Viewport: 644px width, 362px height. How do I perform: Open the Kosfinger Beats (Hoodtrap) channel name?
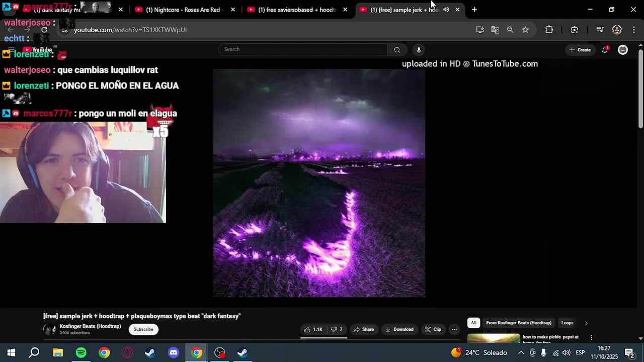pyautogui.click(x=90, y=326)
